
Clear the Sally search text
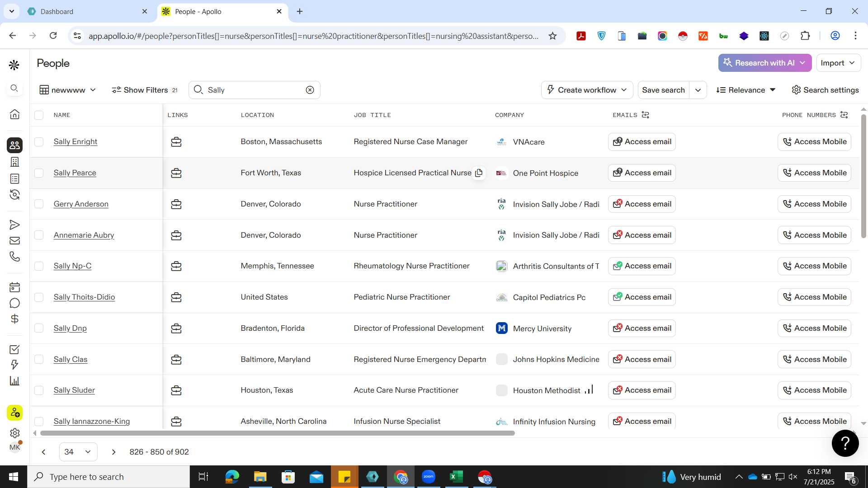(x=310, y=90)
